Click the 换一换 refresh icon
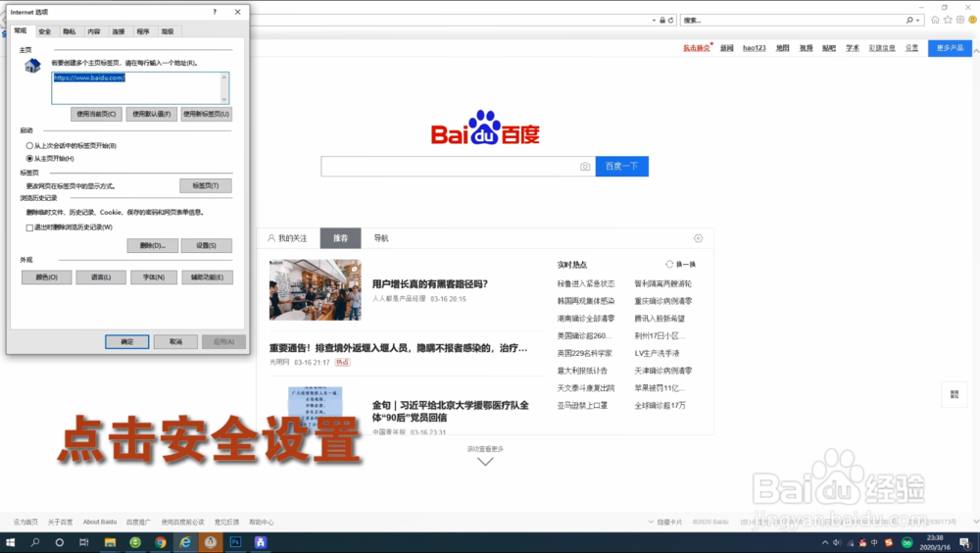980x553 pixels. click(x=669, y=265)
